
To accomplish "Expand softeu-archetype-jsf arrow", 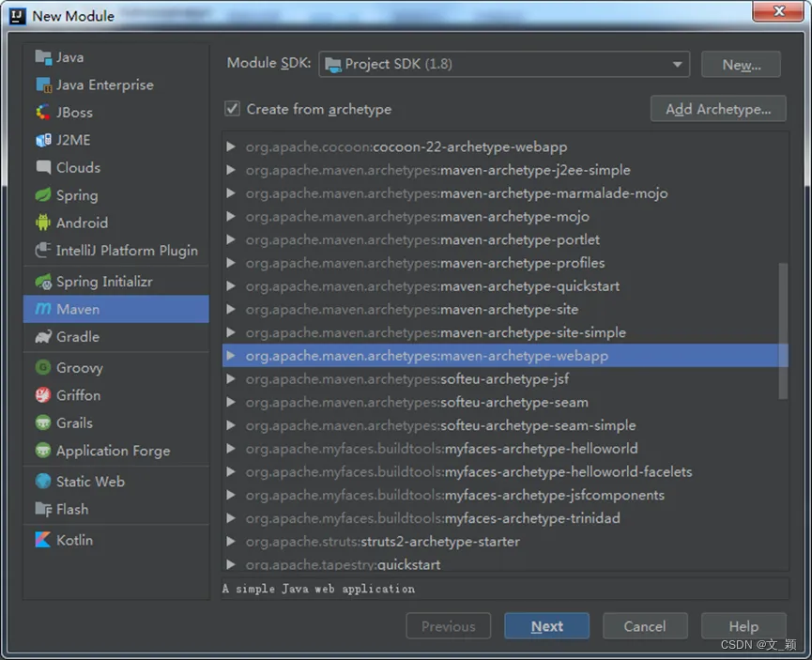I will click(x=231, y=378).
